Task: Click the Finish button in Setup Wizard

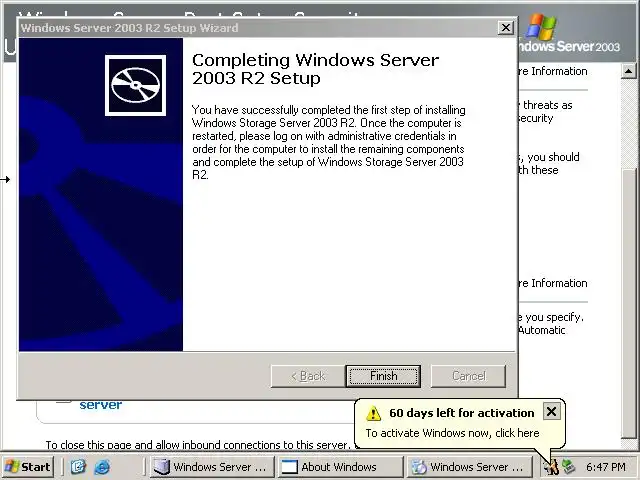Action: click(383, 376)
